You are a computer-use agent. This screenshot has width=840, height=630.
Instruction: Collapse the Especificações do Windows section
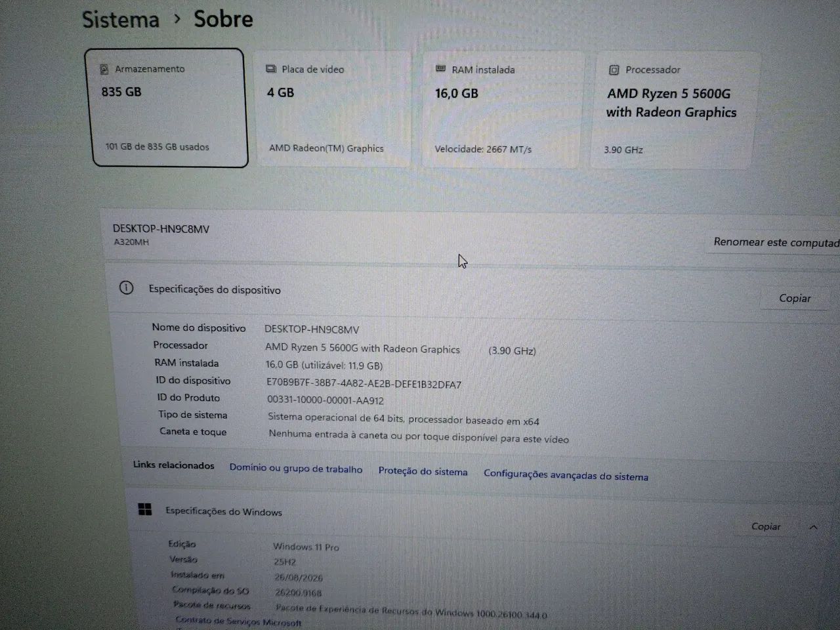coord(813,527)
